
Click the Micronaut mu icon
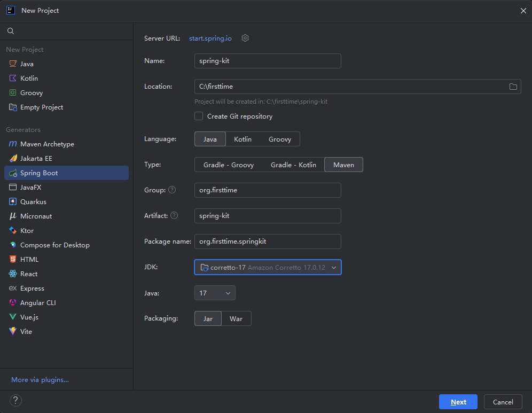pos(13,216)
